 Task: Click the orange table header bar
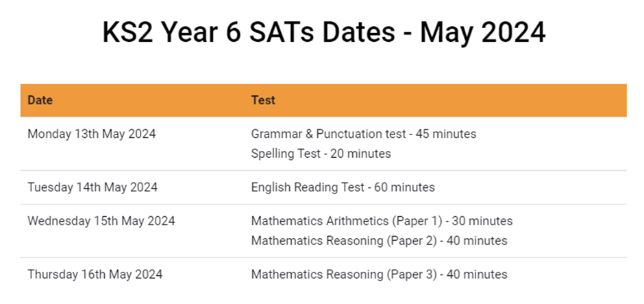(323, 100)
